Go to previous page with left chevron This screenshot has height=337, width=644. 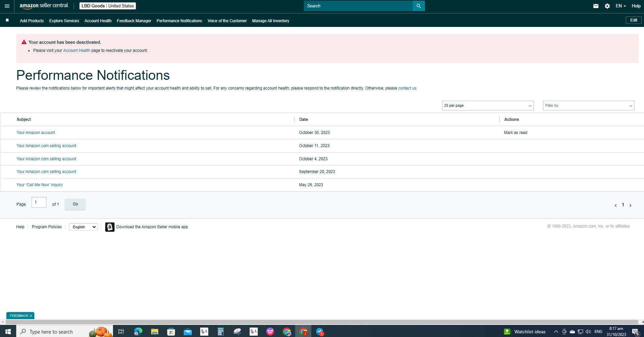(x=616, y=205)
